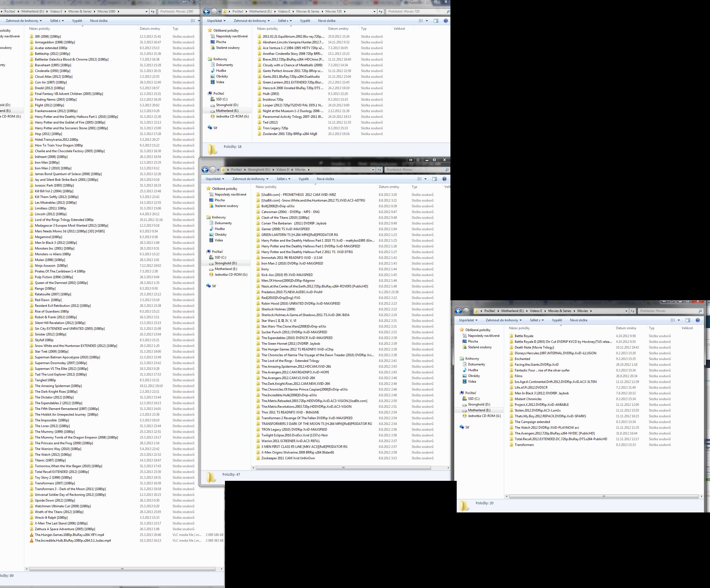Screen dimensions: 710x588
Task: Click horizontal scrollbar in Movies 1080 window
Action: click(x=122, y=569)
